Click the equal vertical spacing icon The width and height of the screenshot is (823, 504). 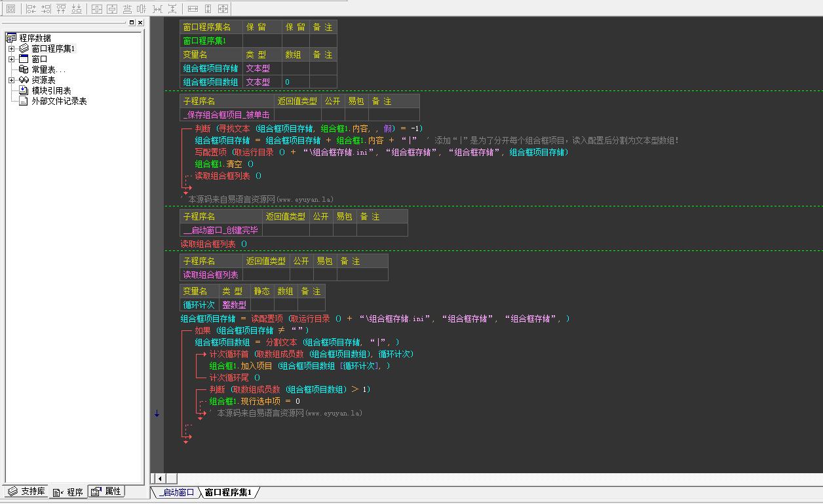pos(172,9)
